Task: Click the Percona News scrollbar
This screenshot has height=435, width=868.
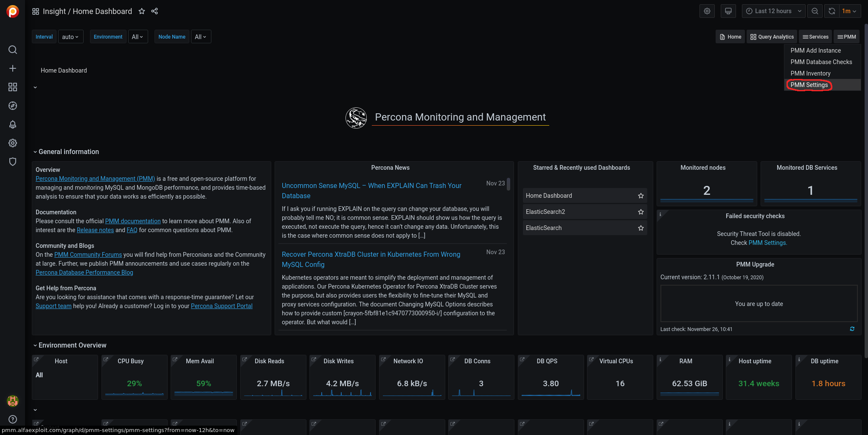Action: tap(508, 184)
